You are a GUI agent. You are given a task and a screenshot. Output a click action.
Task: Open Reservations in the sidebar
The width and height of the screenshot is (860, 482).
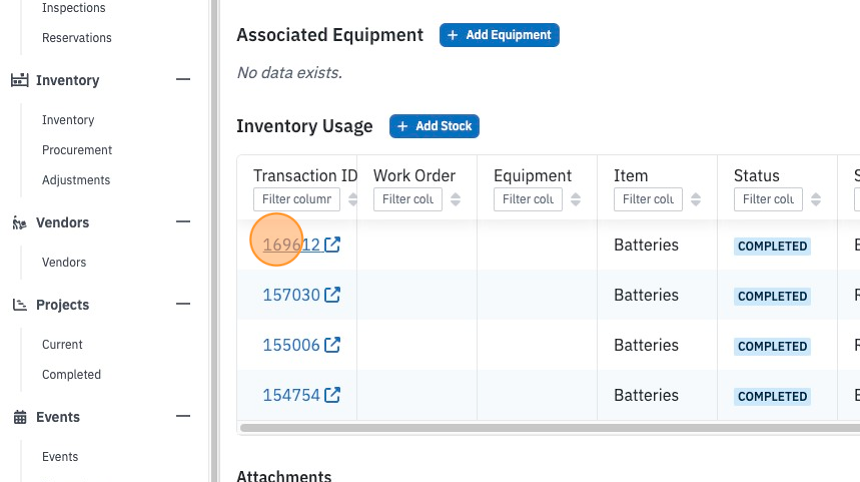click(77, 38)
